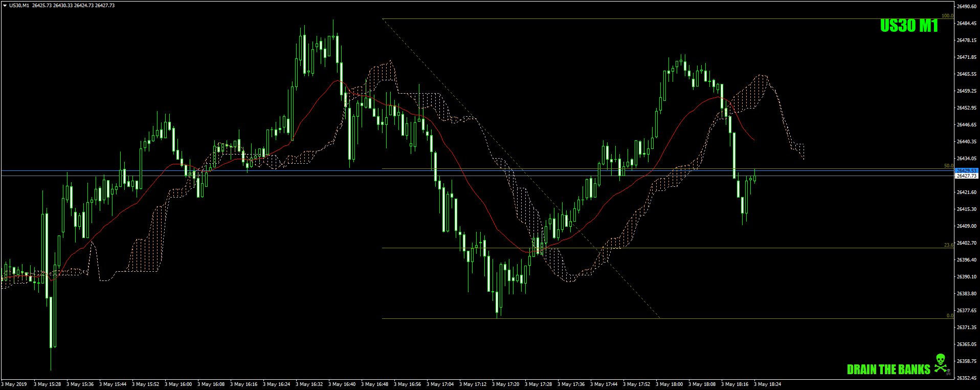Click the 3 May 18:24 time label
The height and width of the screenshot is (390, 980).
pos(768,384)
